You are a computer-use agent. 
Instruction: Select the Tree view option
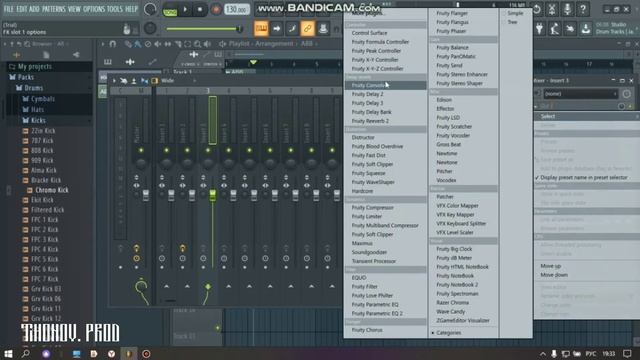[512, 22]
